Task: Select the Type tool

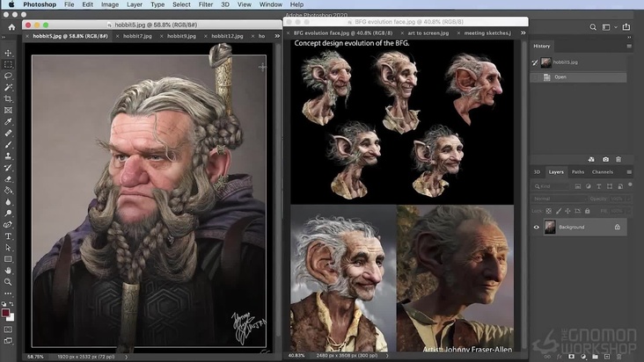Action: click(x=8, y=236)
